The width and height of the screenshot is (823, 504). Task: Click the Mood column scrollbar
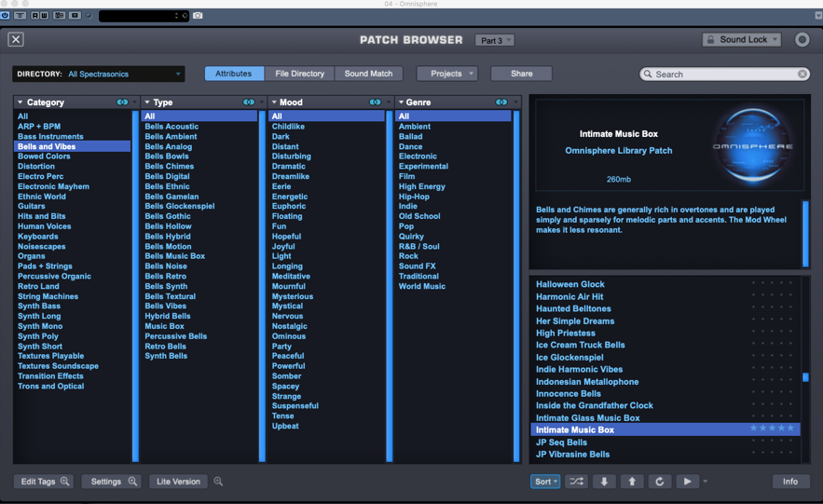(x=390, y=286)
